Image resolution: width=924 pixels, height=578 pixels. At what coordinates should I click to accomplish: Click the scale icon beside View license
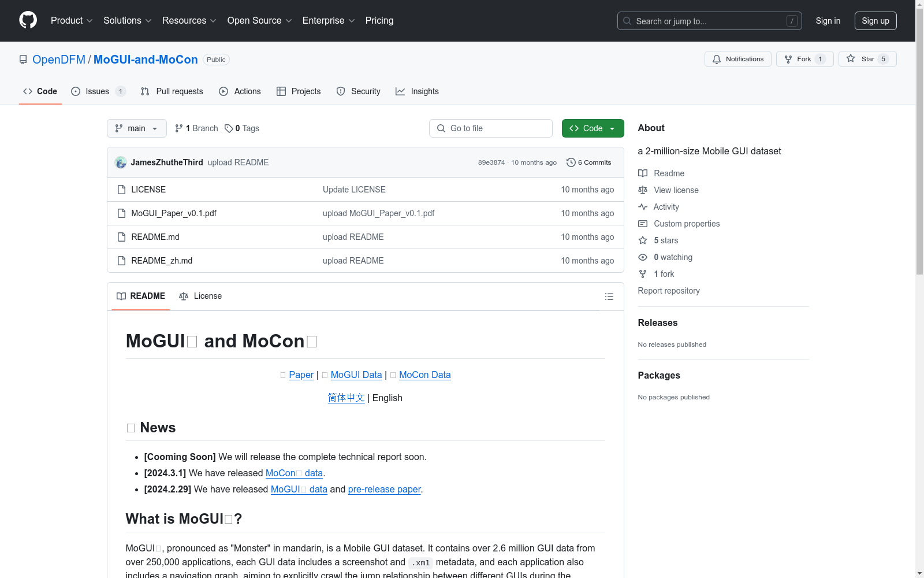(643, 190)
